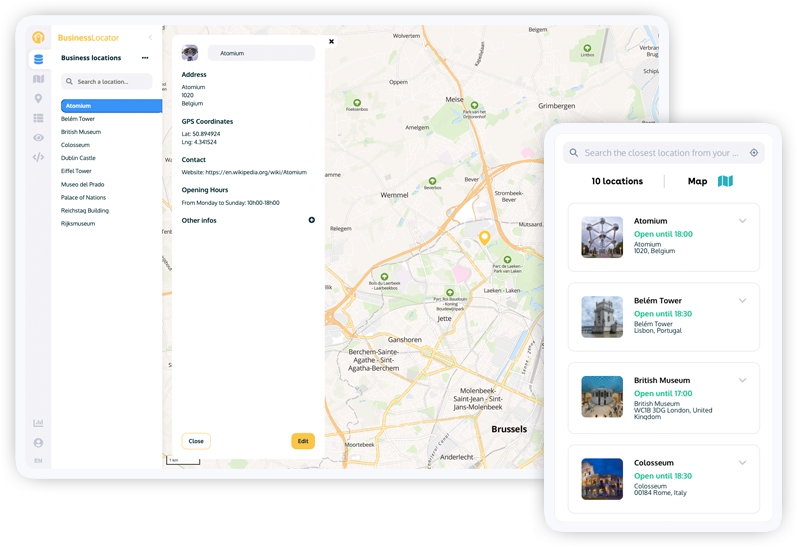Open the location pin sidebar icon
This screenshot has height=547, width=797.
38,99
